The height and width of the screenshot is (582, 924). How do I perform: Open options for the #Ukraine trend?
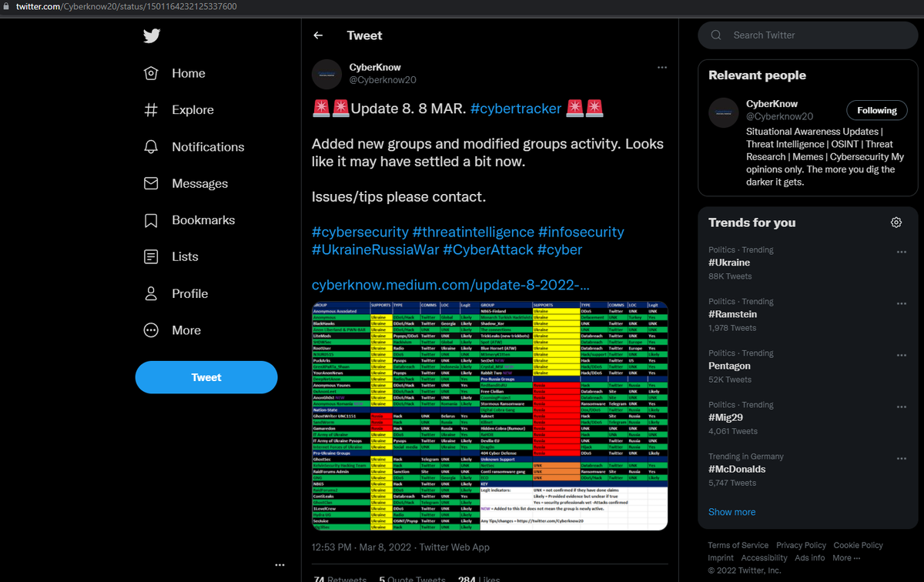coord(902,252)
